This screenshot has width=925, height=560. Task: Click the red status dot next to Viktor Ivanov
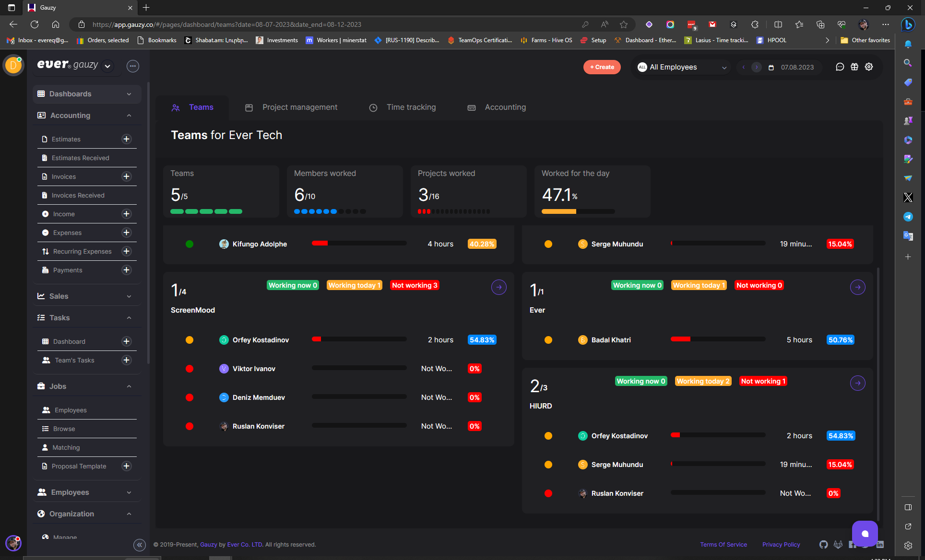coord(190,368)
